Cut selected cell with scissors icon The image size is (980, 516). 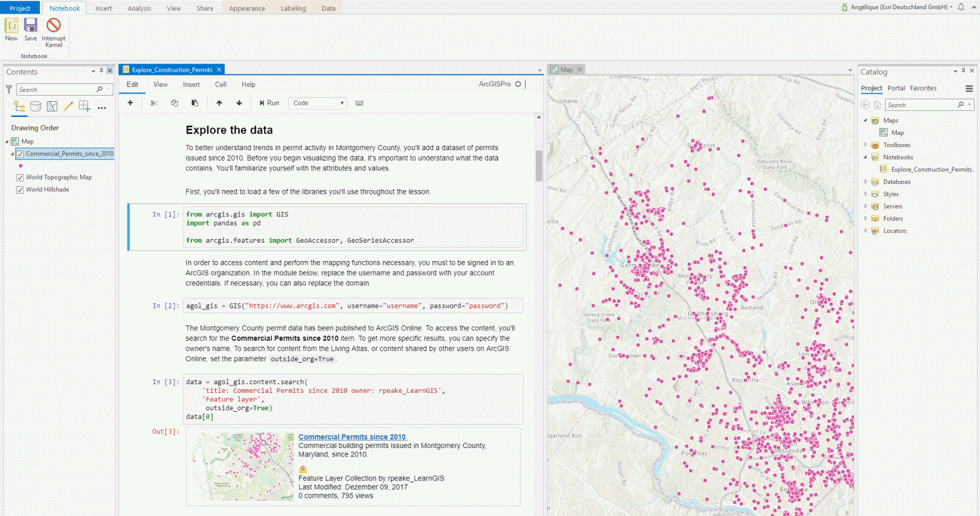coord(154,103)
